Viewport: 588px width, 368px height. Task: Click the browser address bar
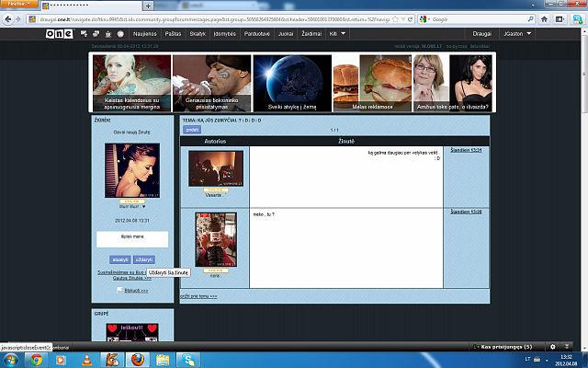(214, 19)
